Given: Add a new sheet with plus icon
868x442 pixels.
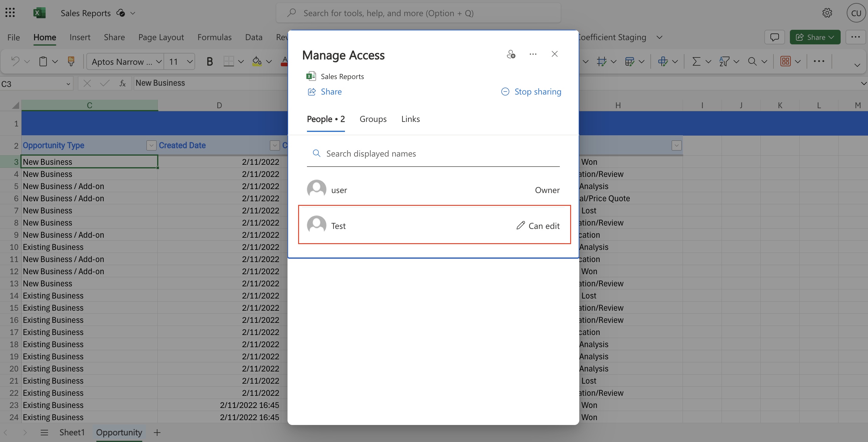Looking at the screenshot, I should [x=157, y=433].
